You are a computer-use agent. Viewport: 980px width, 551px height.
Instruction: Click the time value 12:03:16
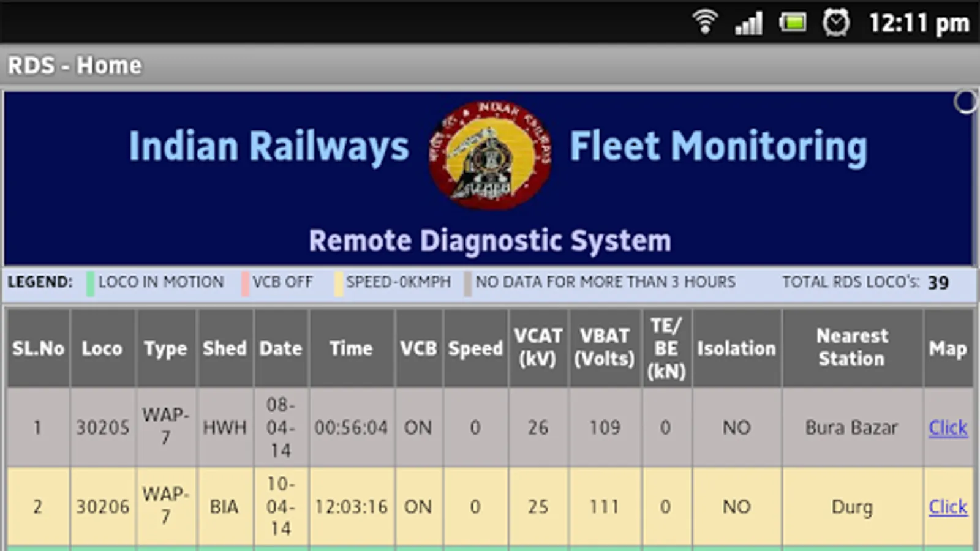coord(352,506)
